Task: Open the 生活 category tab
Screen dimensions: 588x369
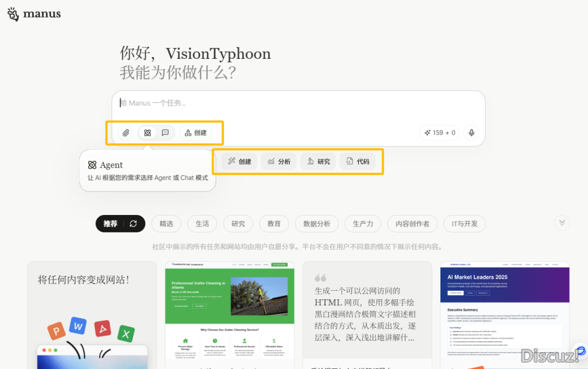Action: [x=203, y=224]
